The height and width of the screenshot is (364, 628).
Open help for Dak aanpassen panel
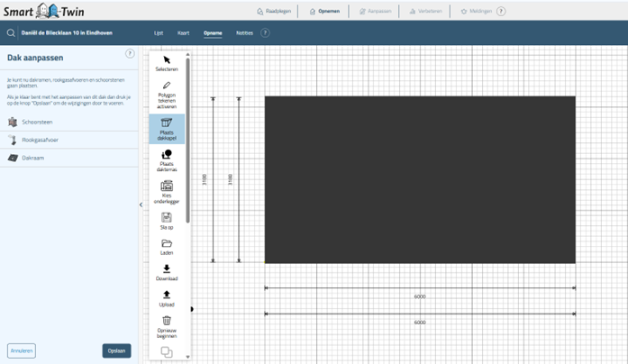tap(130, 54)
